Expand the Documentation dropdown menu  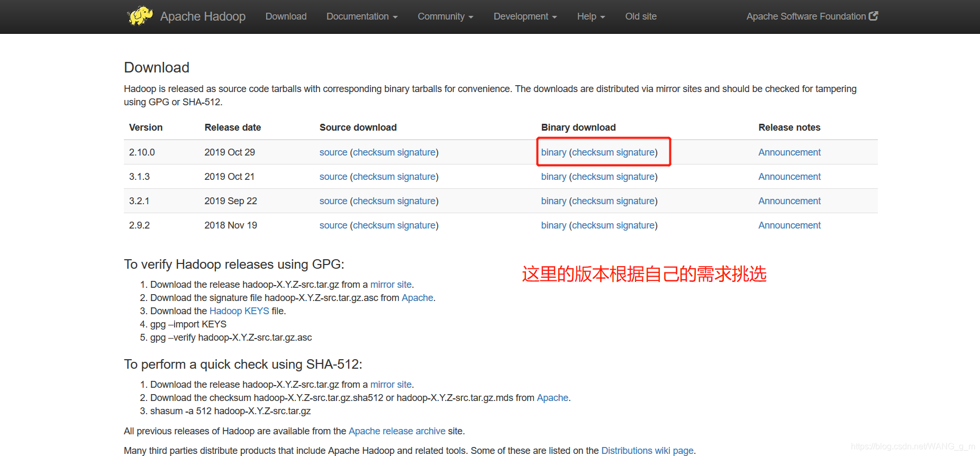362,16
